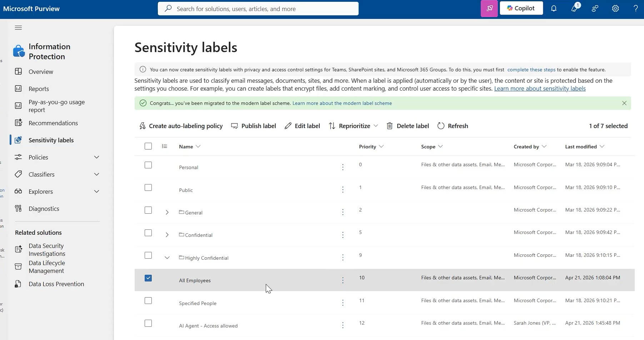644x340 pixels.
Task: Toggle the select-all checkbox in header
Action: 148,146
